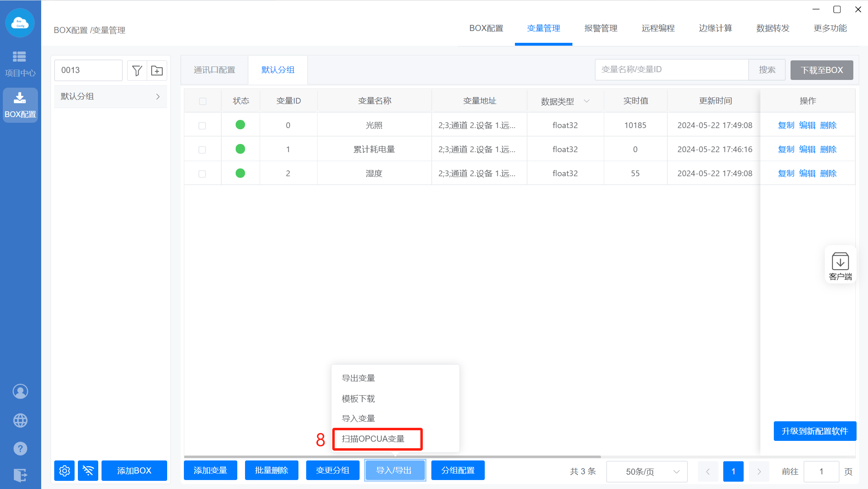Open the help question mark icon
Viewport: 868px width, 489px height.
click(x=20, y=449)
